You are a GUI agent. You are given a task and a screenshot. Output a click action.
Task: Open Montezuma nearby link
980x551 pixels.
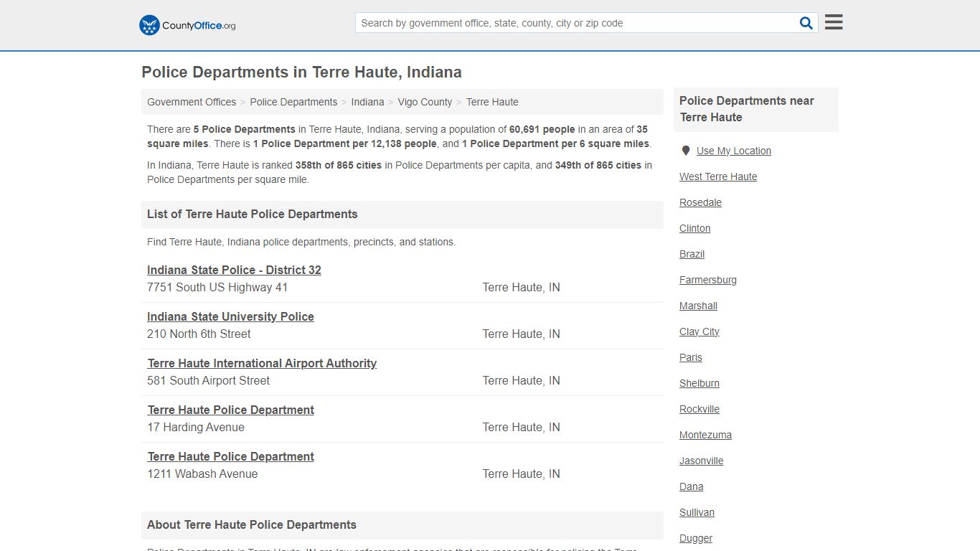705,435
